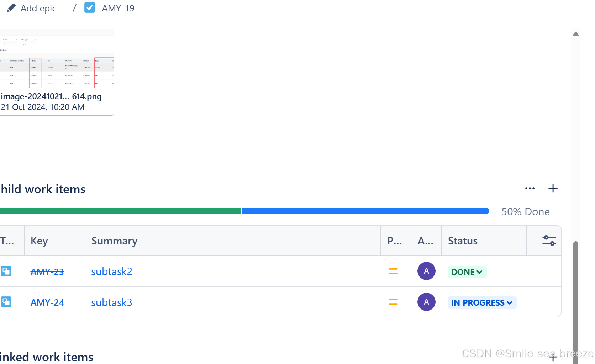
Task: Open the AMY-19 breadcrumb link
Action: click(x=118, y=8)
